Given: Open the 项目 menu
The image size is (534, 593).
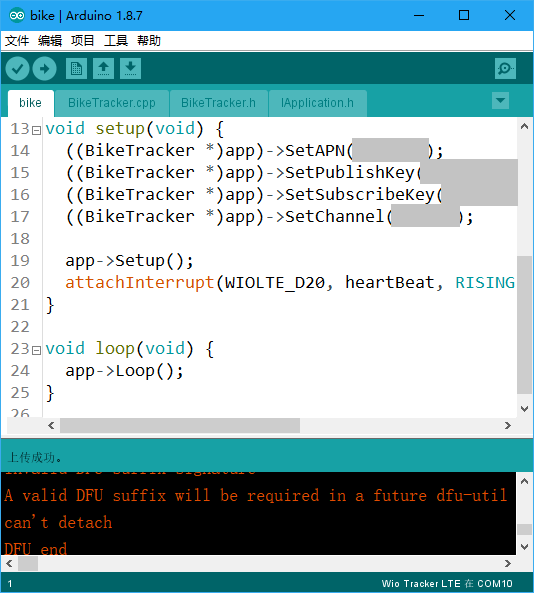Looking at the screenshot, I should tap(82, 40).
